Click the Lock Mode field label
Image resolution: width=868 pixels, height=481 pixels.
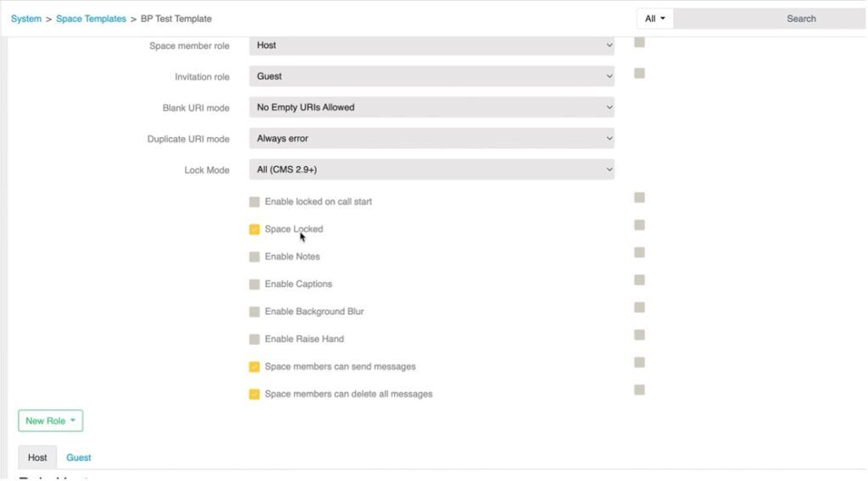207,170
